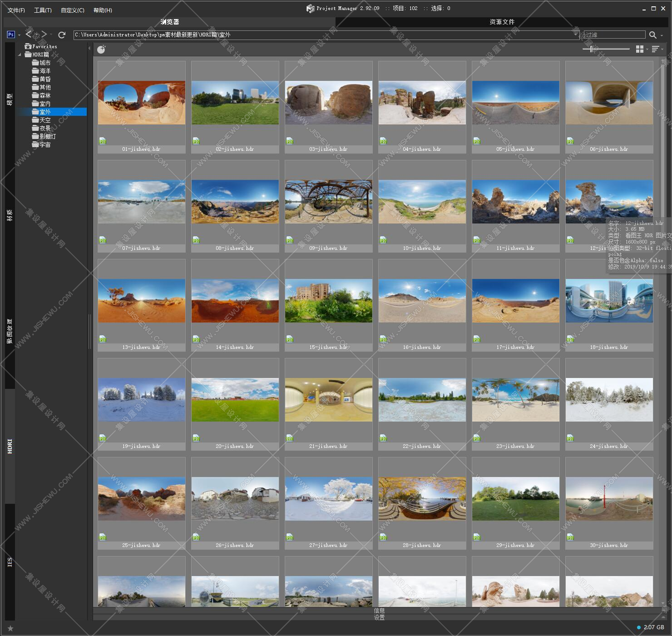This screenshot has width=672, height=636.
Task: Select the HDRI side tab
Action: (10, 446)
